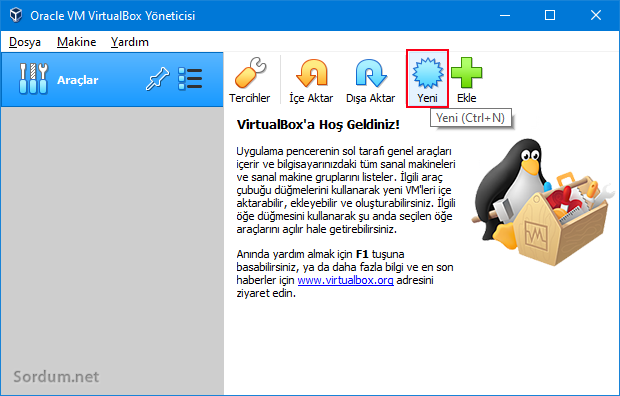
Task: Click the VirtualBox'a Hoş Geldiniz heading
Action: [318, 125]
